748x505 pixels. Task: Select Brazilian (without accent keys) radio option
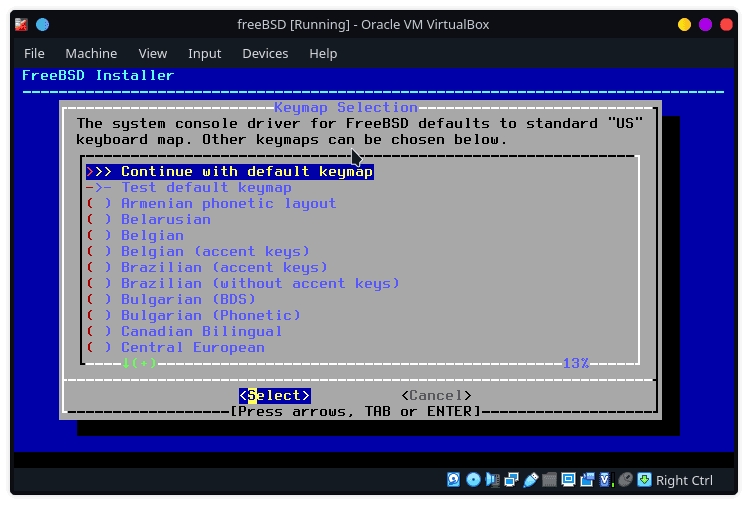click(x=243, y=283)
